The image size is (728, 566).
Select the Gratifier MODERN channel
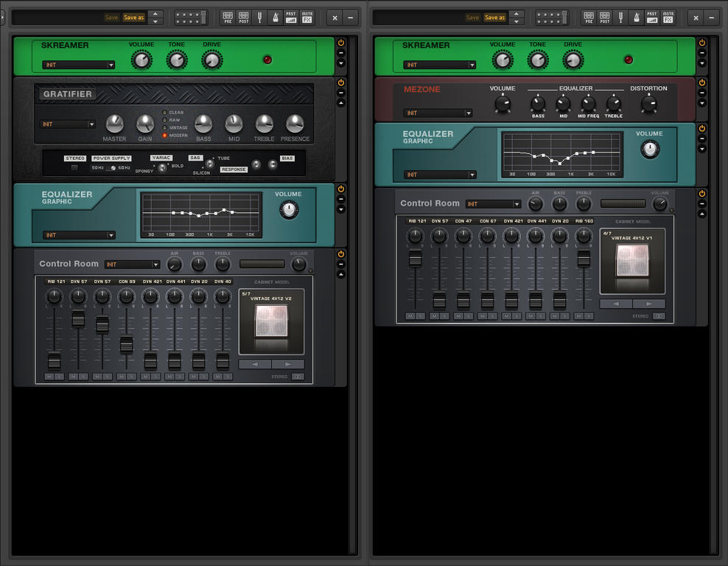tap(164, 136)
